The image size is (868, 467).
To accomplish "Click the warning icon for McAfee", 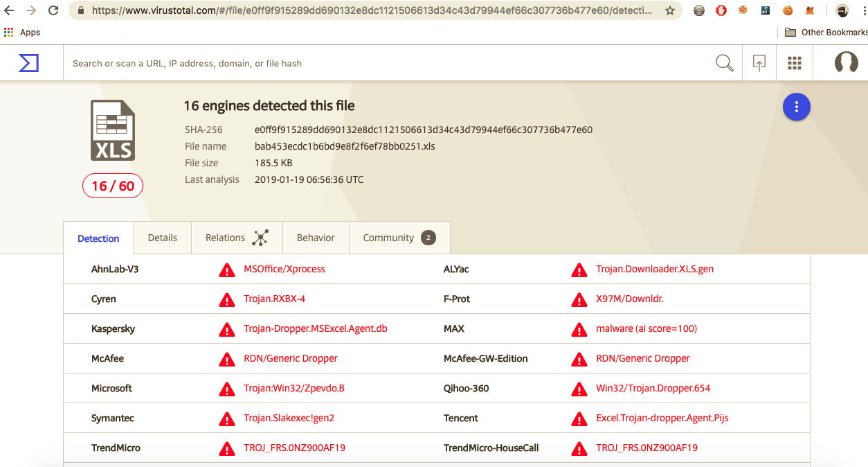I will coord(226,359).
